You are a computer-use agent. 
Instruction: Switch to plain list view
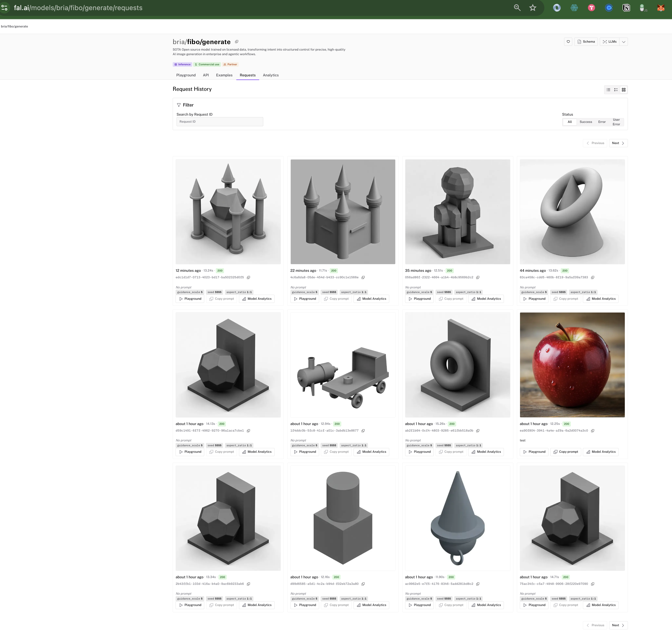tap(608, 90)
